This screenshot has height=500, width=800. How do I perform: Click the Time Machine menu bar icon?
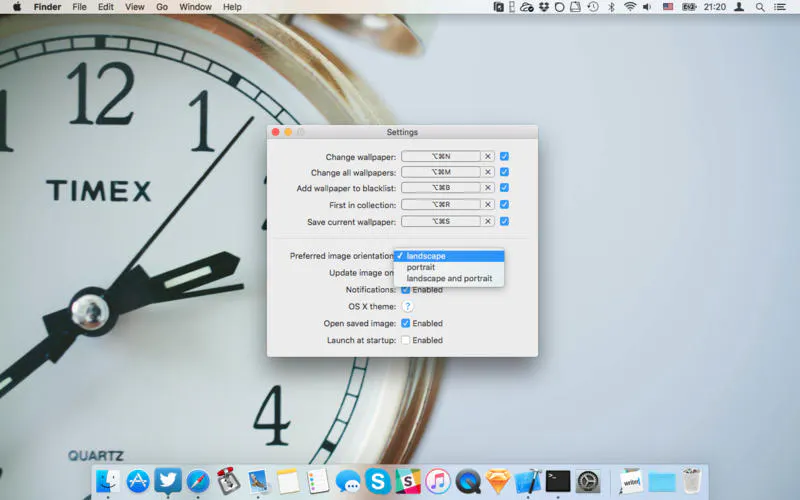[593, 7]
